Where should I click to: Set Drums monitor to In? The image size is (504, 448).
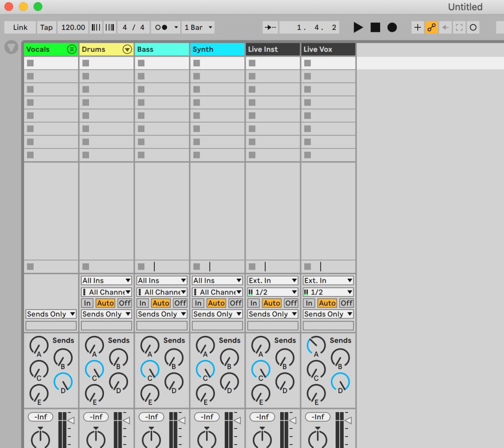(87, 303)
